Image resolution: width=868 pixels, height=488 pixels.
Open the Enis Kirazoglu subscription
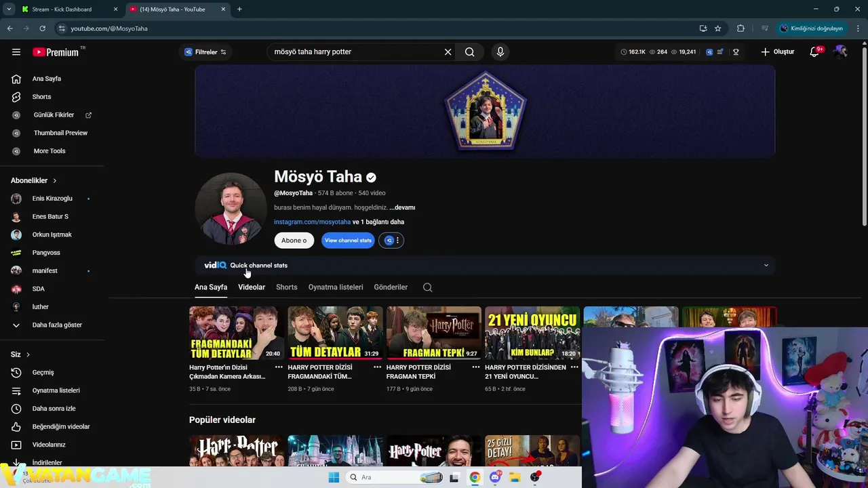coord(52,199)
